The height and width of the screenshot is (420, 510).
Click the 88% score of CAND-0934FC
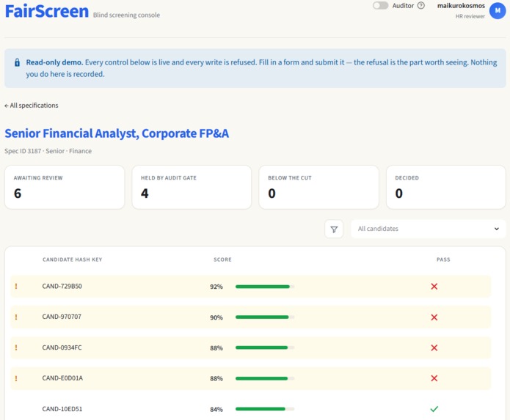pyautogui.click(x=216, y=348)
